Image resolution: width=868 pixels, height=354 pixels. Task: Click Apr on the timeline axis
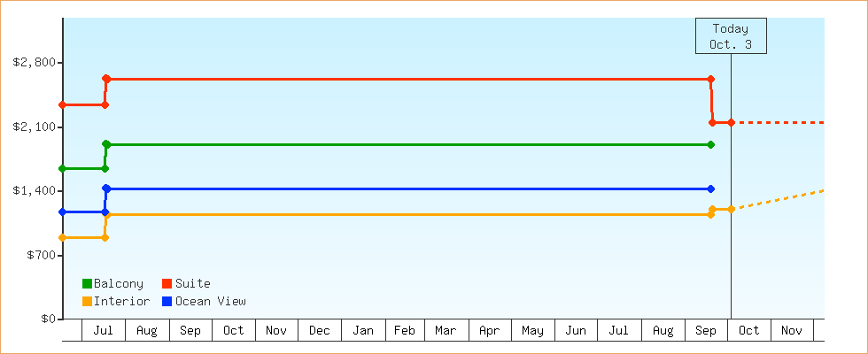click(490, 331)
